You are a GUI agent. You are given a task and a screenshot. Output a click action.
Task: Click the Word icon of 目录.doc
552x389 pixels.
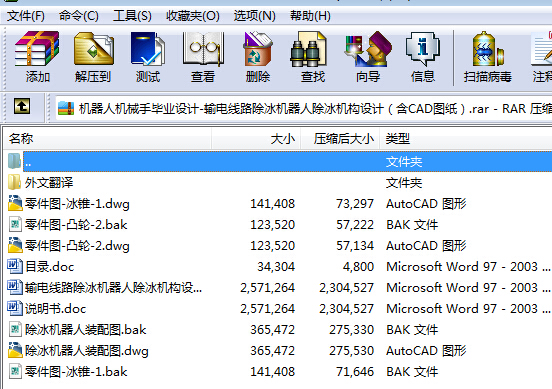(15, 266)
